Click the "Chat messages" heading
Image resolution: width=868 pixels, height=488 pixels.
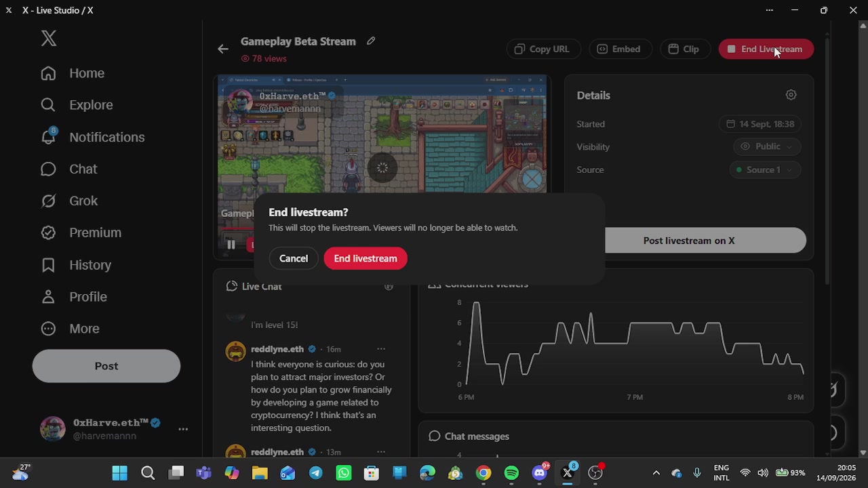coord(477,436)
